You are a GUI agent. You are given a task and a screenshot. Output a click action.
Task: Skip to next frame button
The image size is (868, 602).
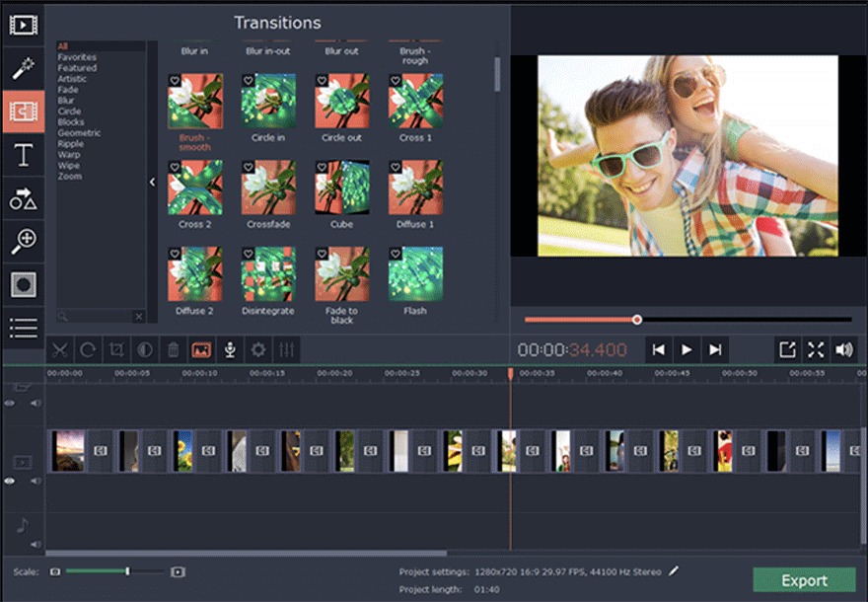point(715,350)
